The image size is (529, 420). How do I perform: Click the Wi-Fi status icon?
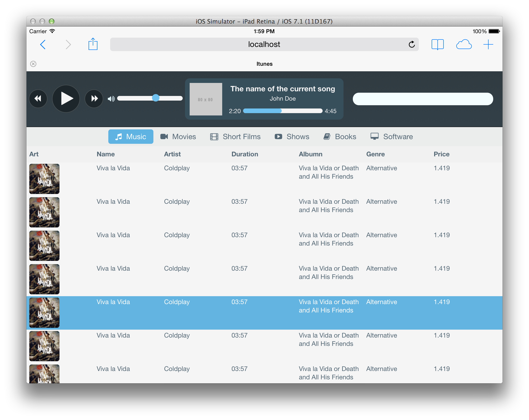tap(52, 31)
